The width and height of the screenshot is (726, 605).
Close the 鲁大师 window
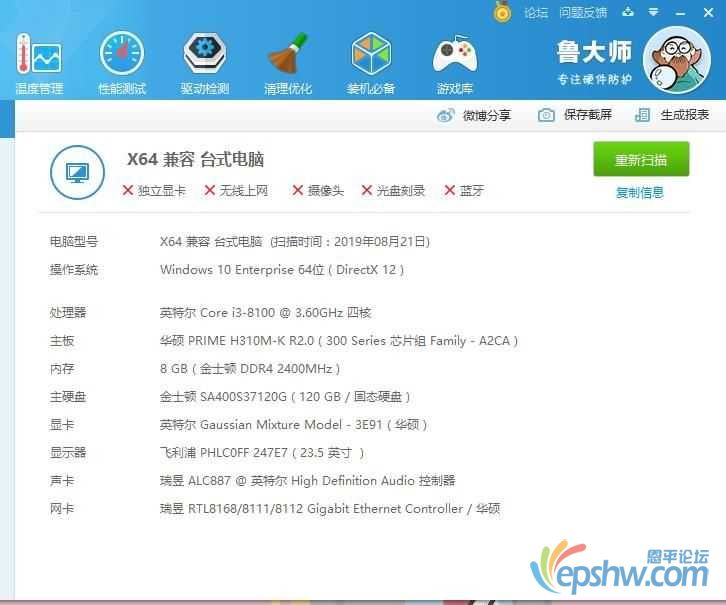click(708, 12)
